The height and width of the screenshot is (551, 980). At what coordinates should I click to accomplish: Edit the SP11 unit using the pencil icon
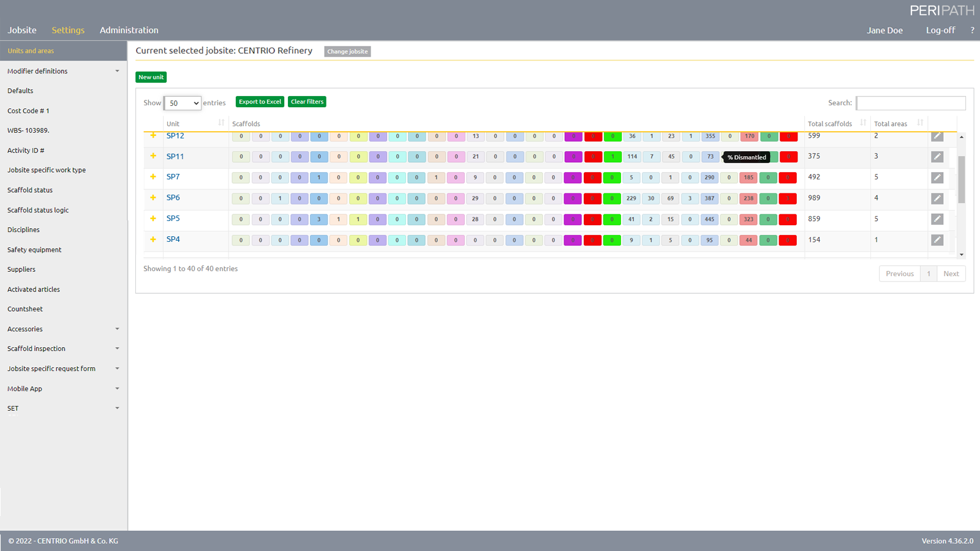point(937,157)
